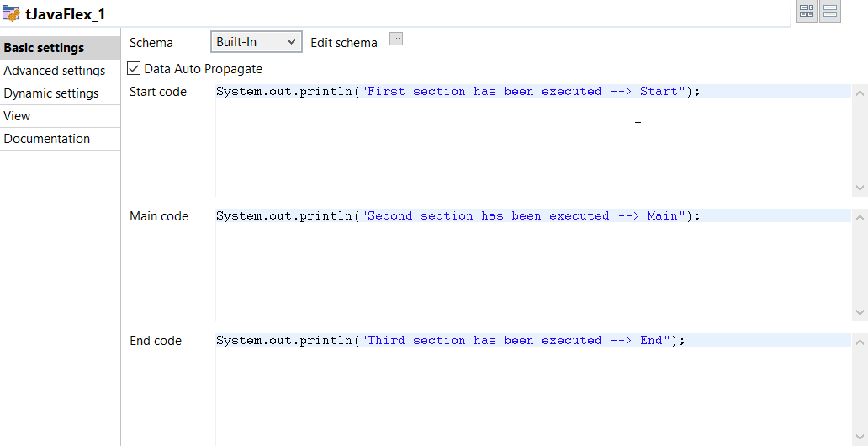This screenshot has height=446, width=868.
Task: Open the Basic settings tab
Action: [x=60, y=48]
